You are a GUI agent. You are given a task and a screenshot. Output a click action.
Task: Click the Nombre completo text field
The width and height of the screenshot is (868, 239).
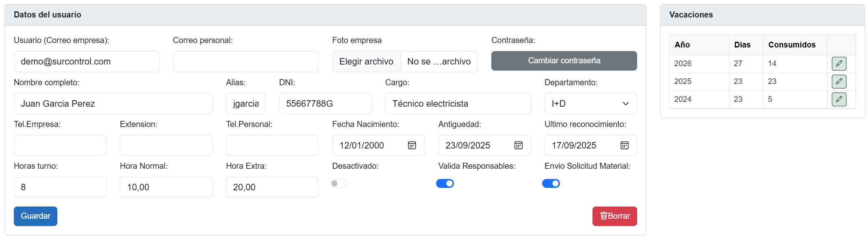coord(113,103)
